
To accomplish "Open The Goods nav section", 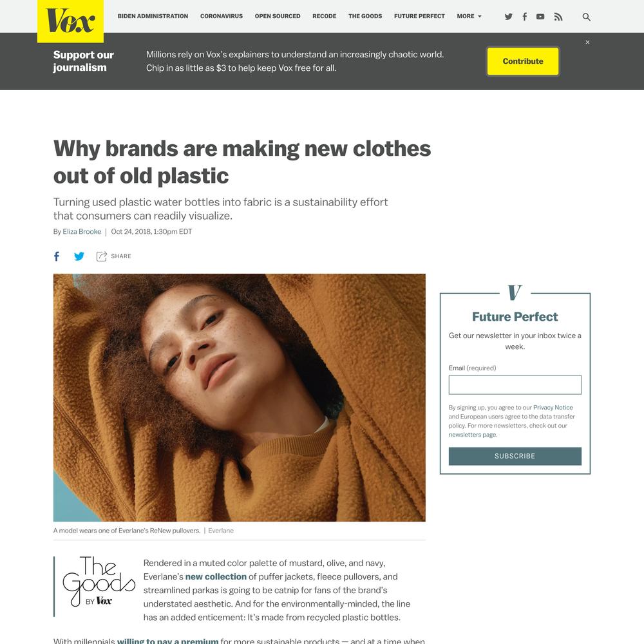I will [x=365, y=16].
